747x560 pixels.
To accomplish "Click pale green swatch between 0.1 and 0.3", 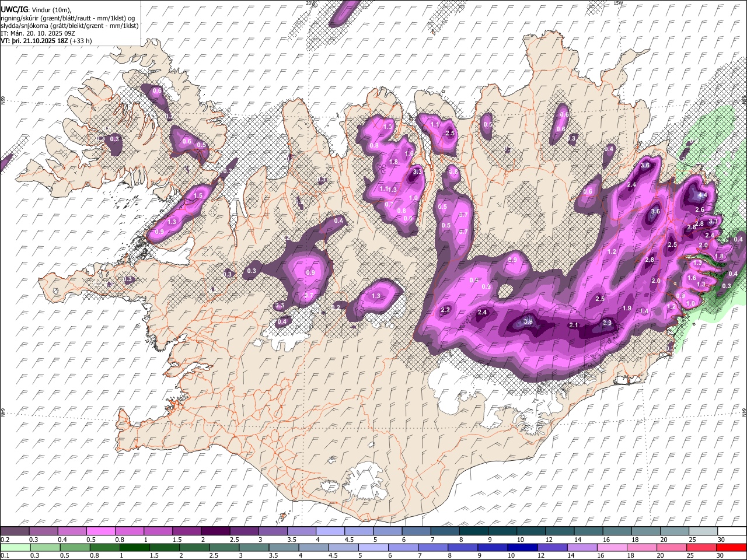I will point(15,547).
